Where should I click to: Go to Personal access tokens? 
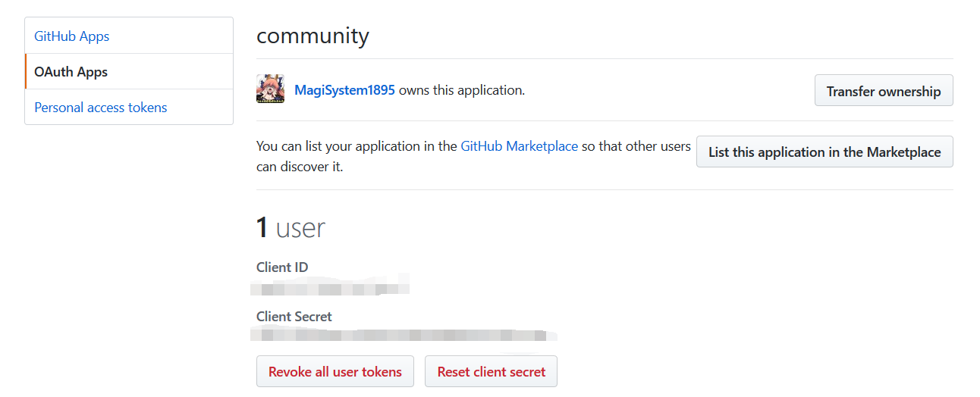[101, 108]
